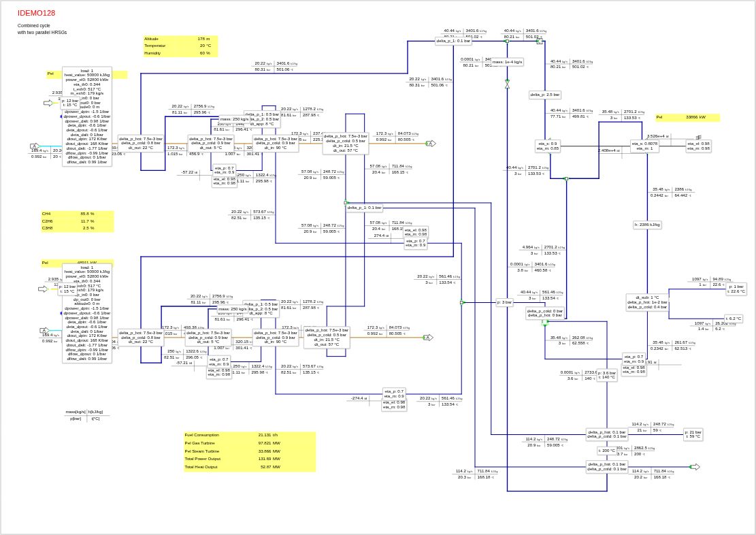Select the 'h: 2386 kJ/kg' parameter box
This screenshot has height=535, width=756.
pos(647,225)
